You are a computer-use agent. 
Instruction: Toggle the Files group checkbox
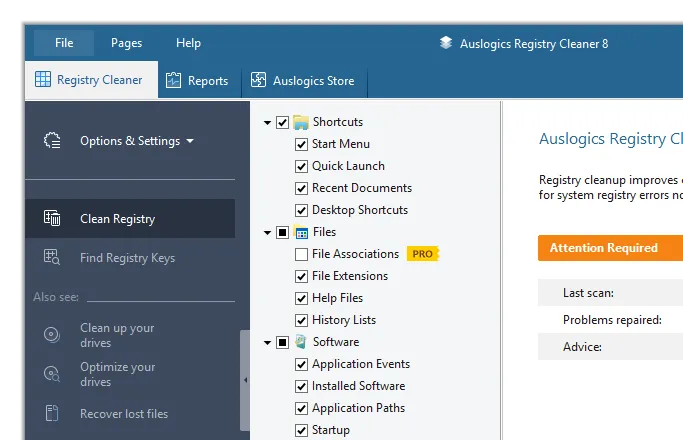[282, 232]
